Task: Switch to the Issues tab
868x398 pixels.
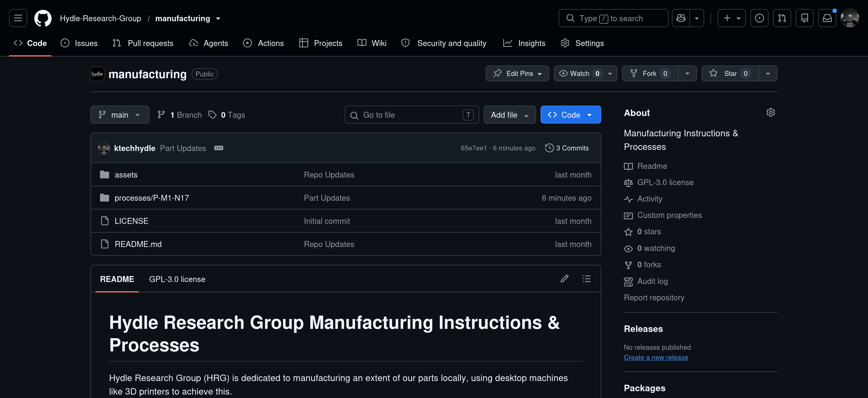Action: point(79,43)
